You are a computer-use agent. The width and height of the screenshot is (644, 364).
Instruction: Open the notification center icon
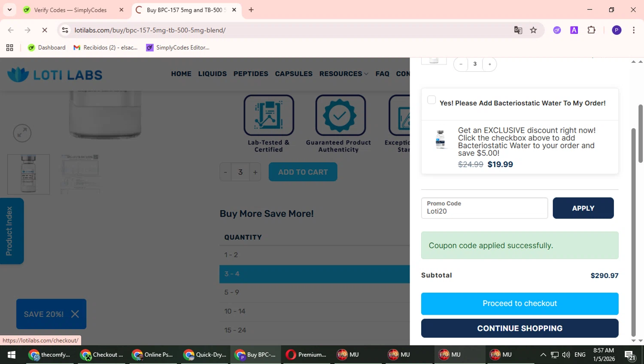tap(630, 355)
